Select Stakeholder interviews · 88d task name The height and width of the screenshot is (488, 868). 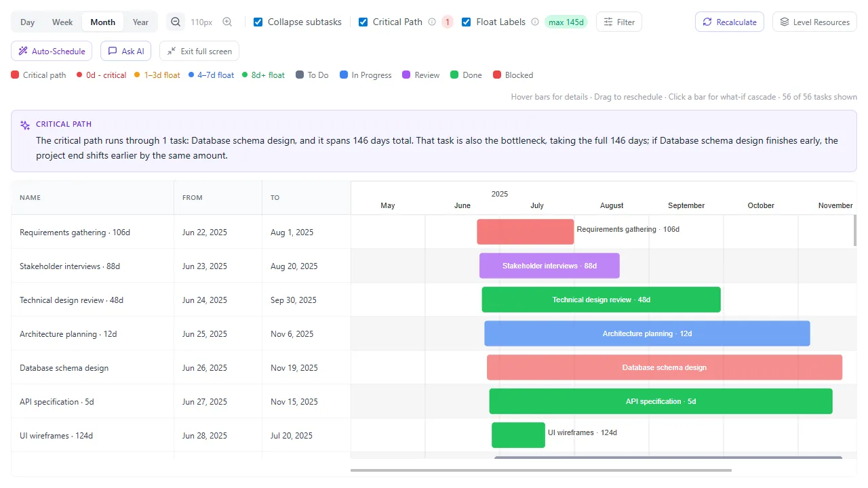[x=70, y=266]
